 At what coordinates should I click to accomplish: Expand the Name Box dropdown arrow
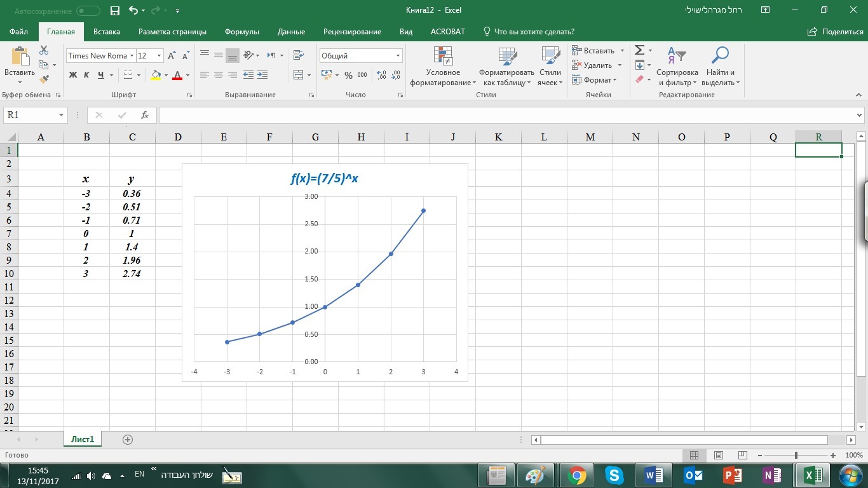coord(62,115)
